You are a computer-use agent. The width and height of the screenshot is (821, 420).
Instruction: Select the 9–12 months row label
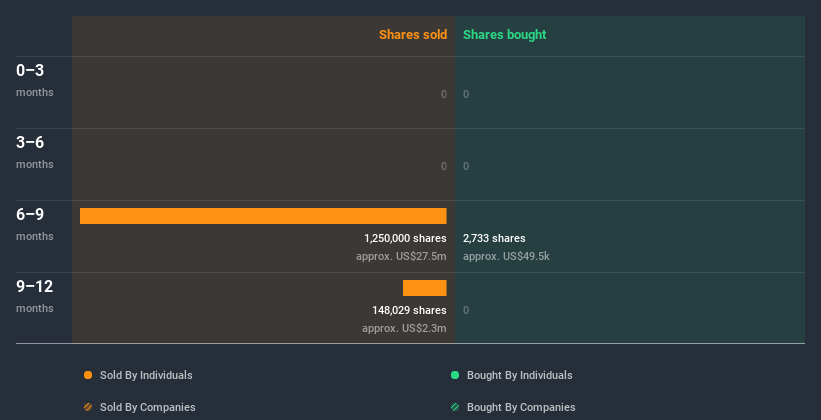coord(35,296)
